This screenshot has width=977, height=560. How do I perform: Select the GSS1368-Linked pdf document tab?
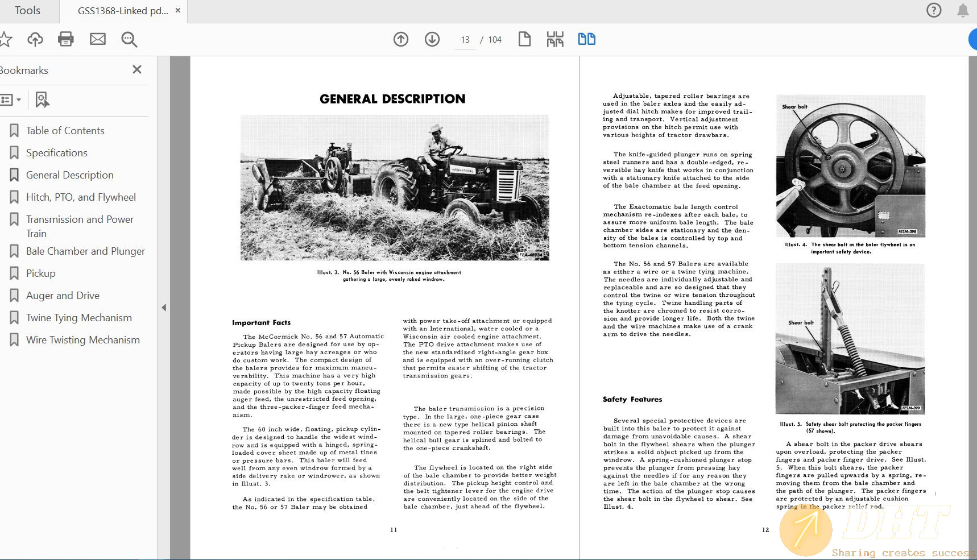(x=122, y=11)
